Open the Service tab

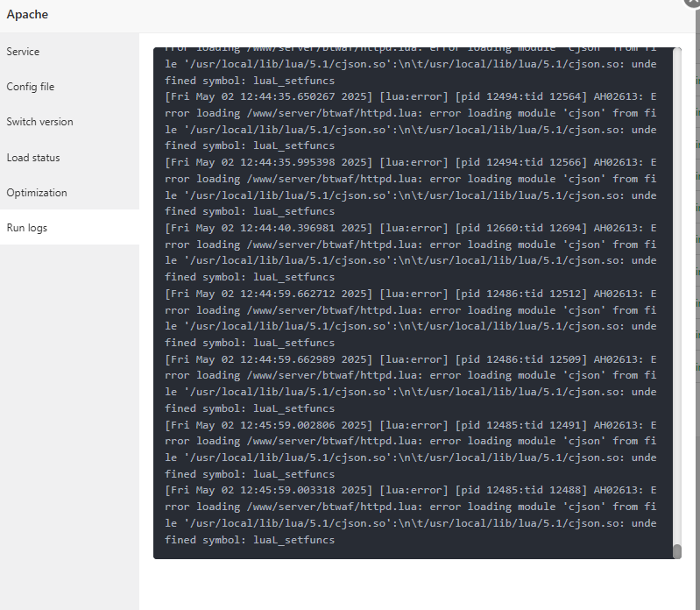(69, 52)
